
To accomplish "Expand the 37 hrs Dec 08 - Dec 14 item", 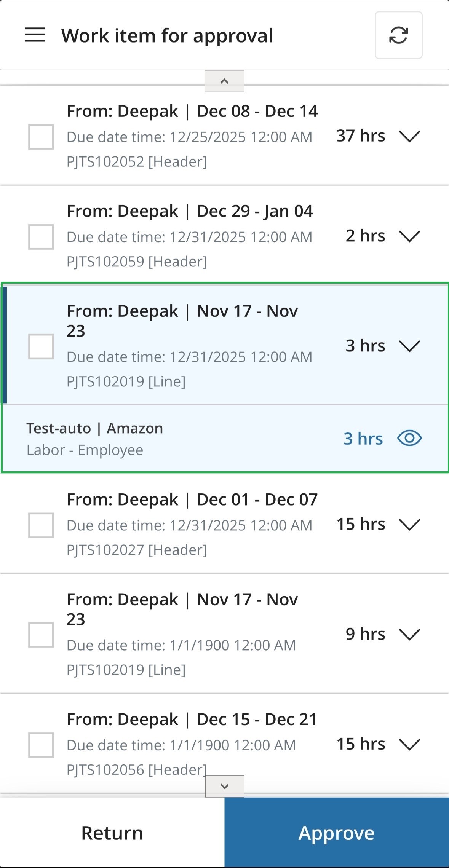I will click(409, 136).
